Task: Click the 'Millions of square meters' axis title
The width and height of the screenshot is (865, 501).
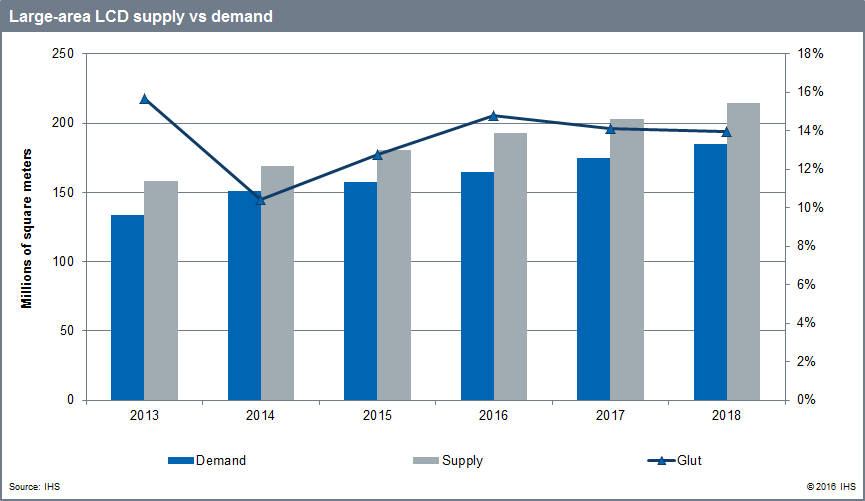Action: click(x=26, y=228)
